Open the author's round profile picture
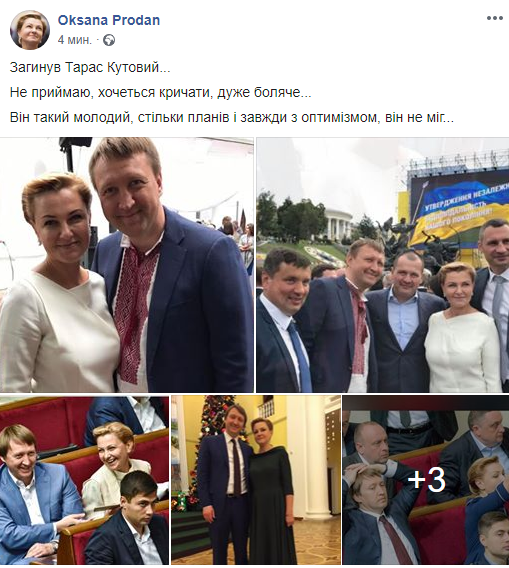Screen dimensions: 509x568 pos(29,30)
